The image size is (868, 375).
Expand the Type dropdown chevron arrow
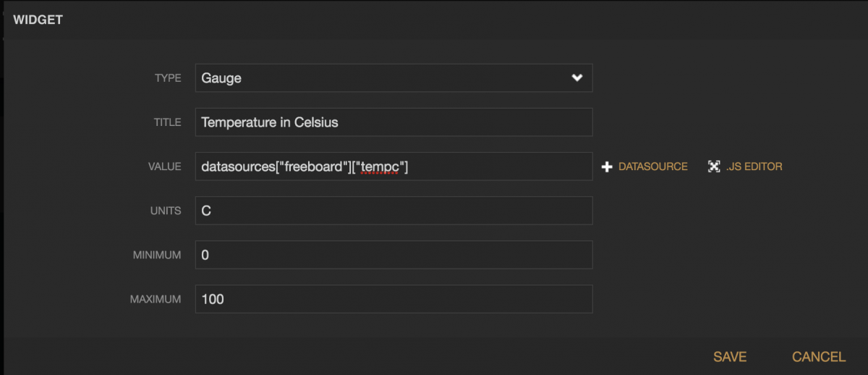click(x=576, y=78)
